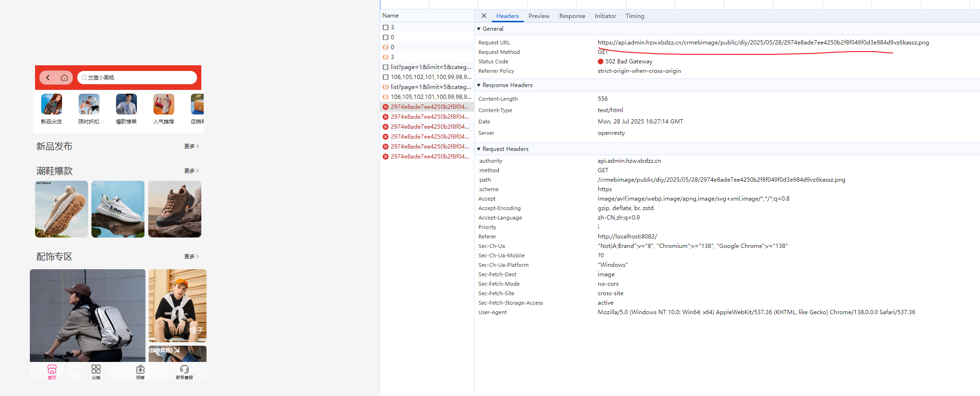Viewport: 980px width, 396px height.
Task: Click the Sec-Fetch-Site value cross-site
Action: [x=611, y=293]
